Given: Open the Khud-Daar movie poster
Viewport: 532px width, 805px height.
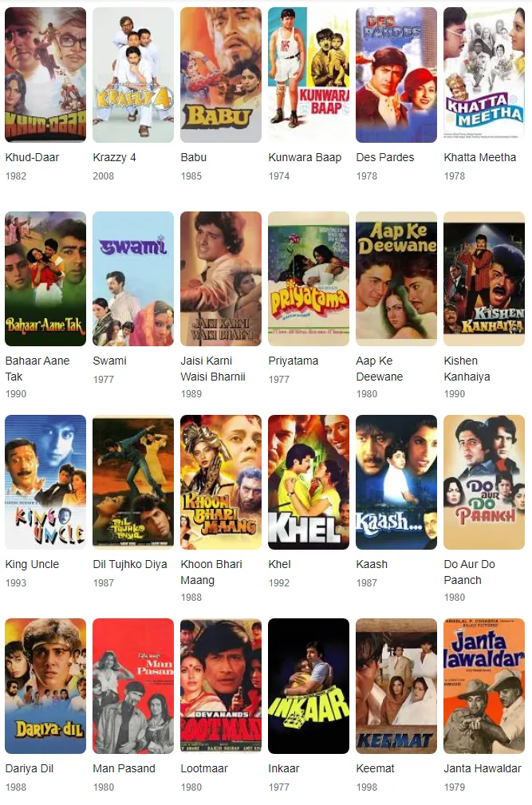Looking at the screenshot, I should click(x=45, y=74).
